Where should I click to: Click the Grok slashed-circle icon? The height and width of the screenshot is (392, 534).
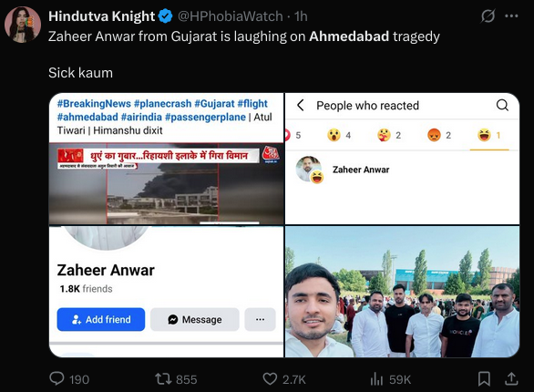pyautogui.click(x=488, y=16)
